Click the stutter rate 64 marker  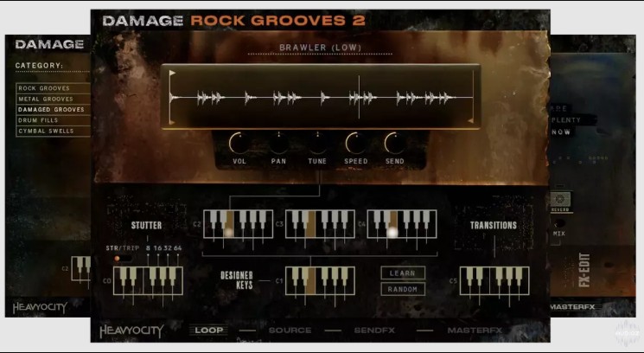pyautogui.click(x=177, y=248)
